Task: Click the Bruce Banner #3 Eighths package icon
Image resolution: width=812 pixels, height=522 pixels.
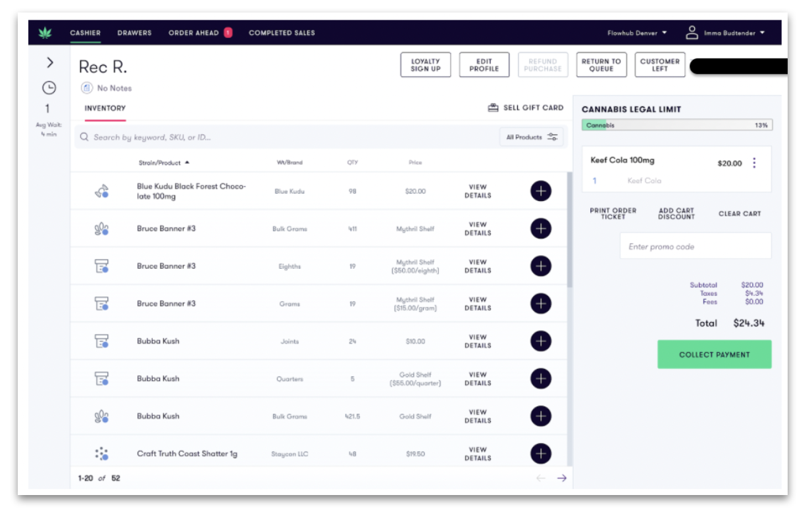Action: (x=101, y=266)
